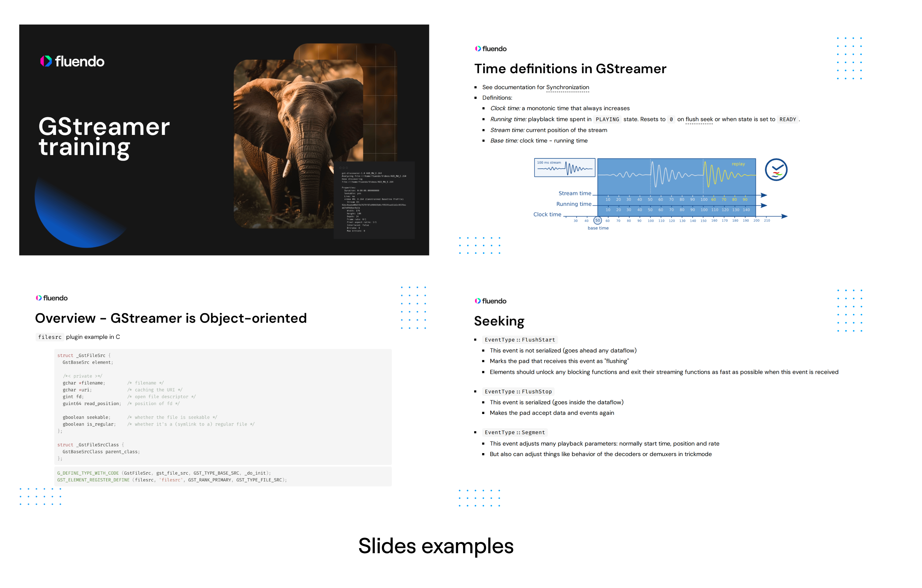Click "Makes the pad accept data and events again"
This screenshot has width=922, height=588.
coord(552,413)
